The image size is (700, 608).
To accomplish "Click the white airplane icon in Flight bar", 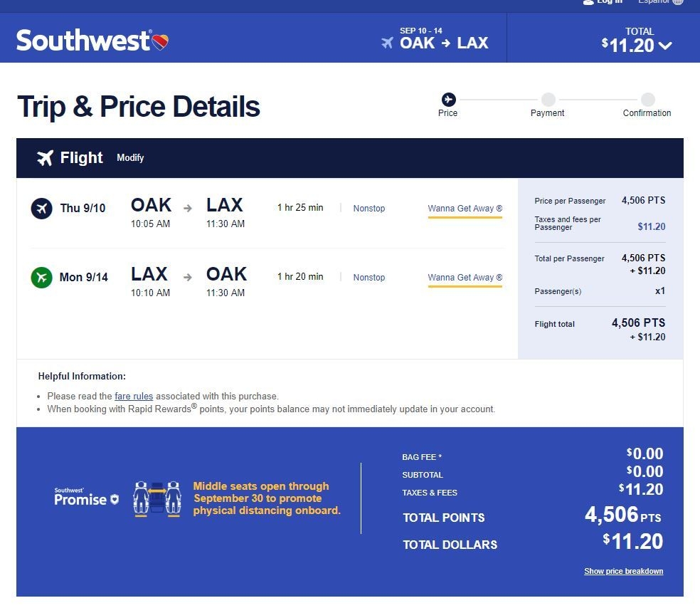I will 45,158.
